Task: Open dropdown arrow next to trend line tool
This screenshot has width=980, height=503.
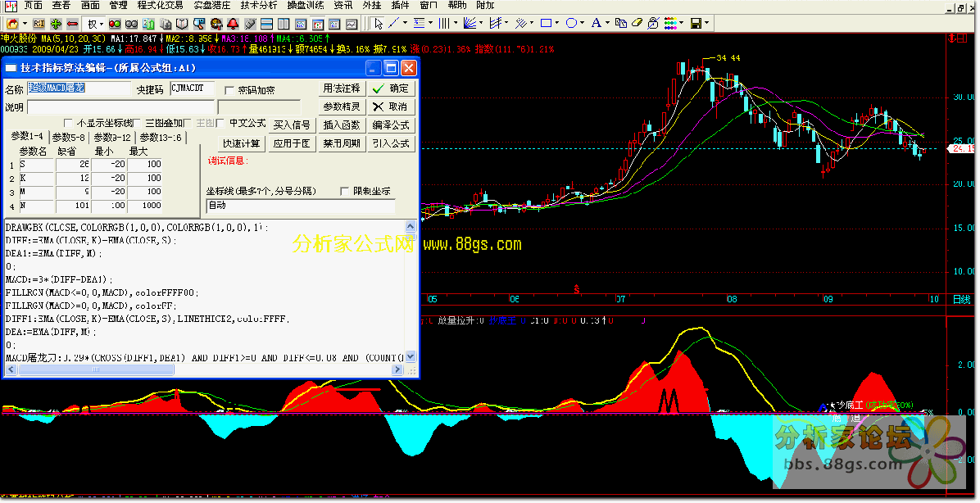Action: (x=405, y=24)
